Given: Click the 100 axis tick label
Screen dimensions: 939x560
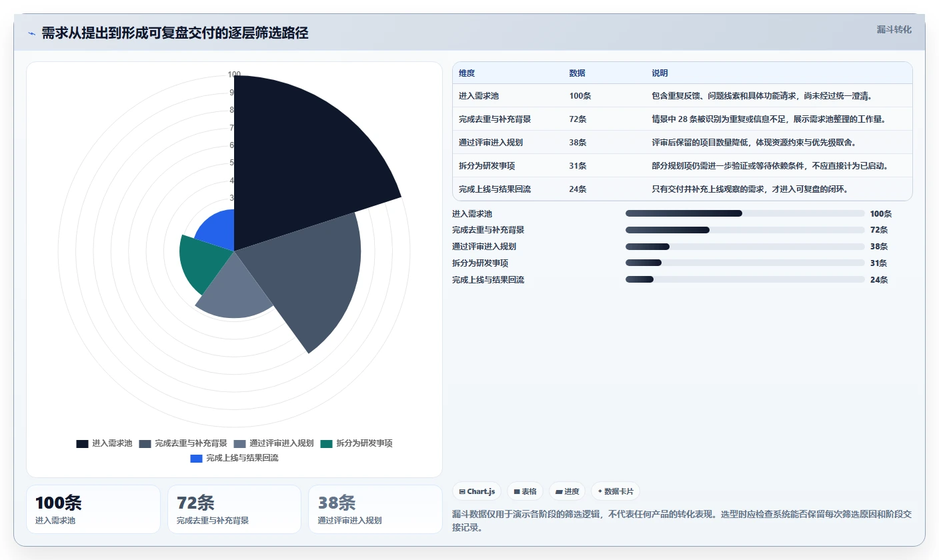Looking at the screenshot, I should pyautogui.click(x=234, y=75).
